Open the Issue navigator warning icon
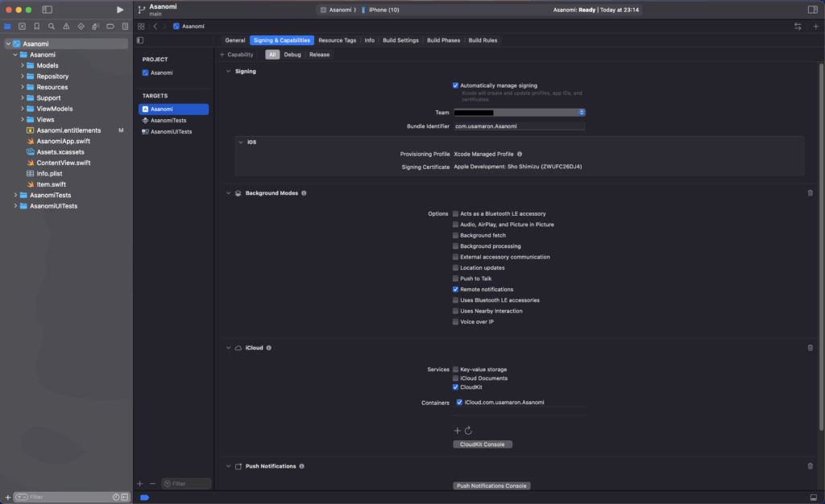This screenshot has width=825, height=504. [65, 26]
